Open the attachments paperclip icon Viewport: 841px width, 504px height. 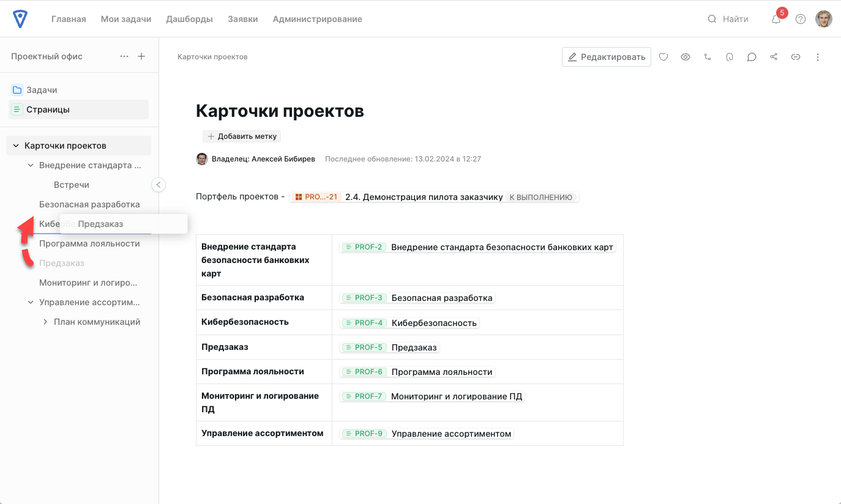(730, 57)
